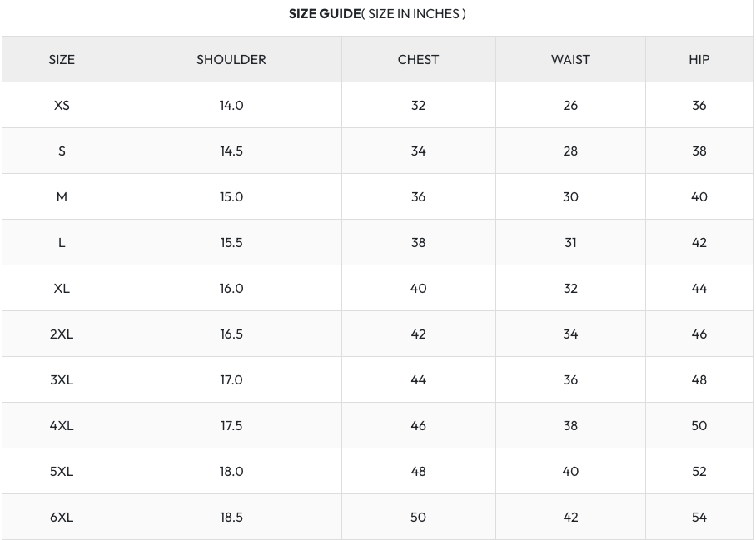
Task: Click waist value 31 in L row
Action: pyautogui.click(x=570, y=243)
